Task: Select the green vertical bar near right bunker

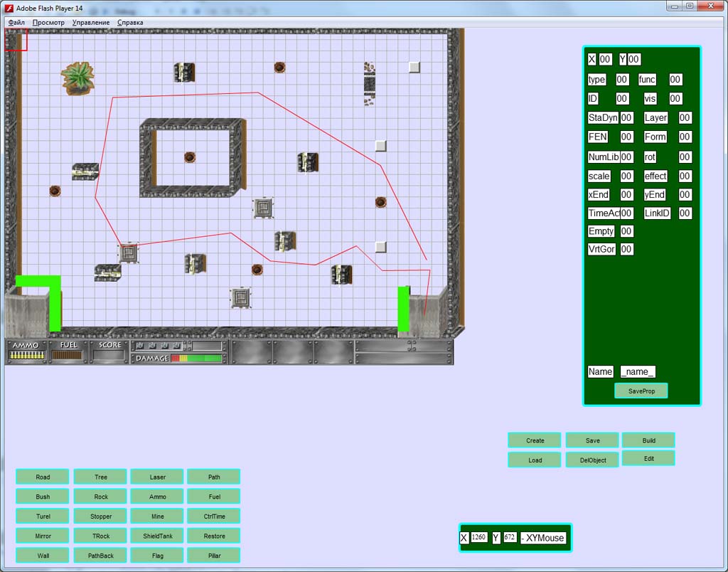Action: 404,309
